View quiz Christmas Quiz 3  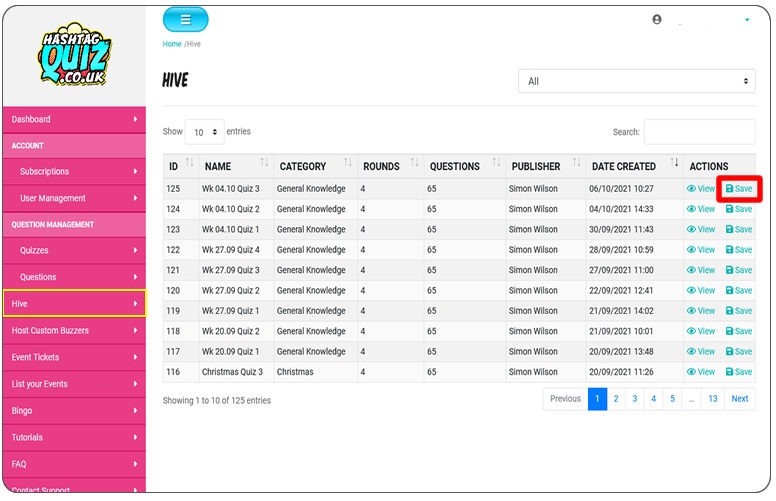[701, 371]
